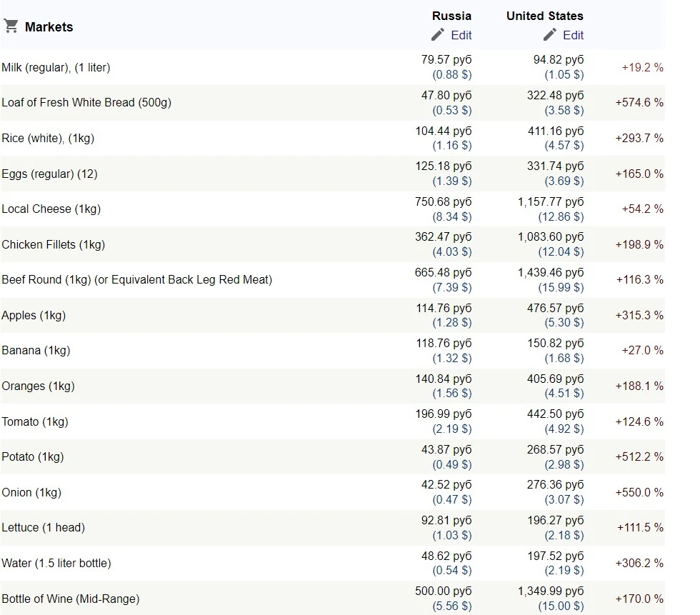This screenshot has height=615, width=700.
Task: Select the +550.0 % difference value
Action: coord(639,493)
